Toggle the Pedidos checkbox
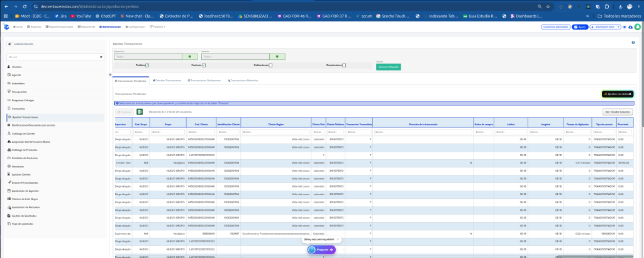The image size is (644, 258). click(x=147, y=65)
